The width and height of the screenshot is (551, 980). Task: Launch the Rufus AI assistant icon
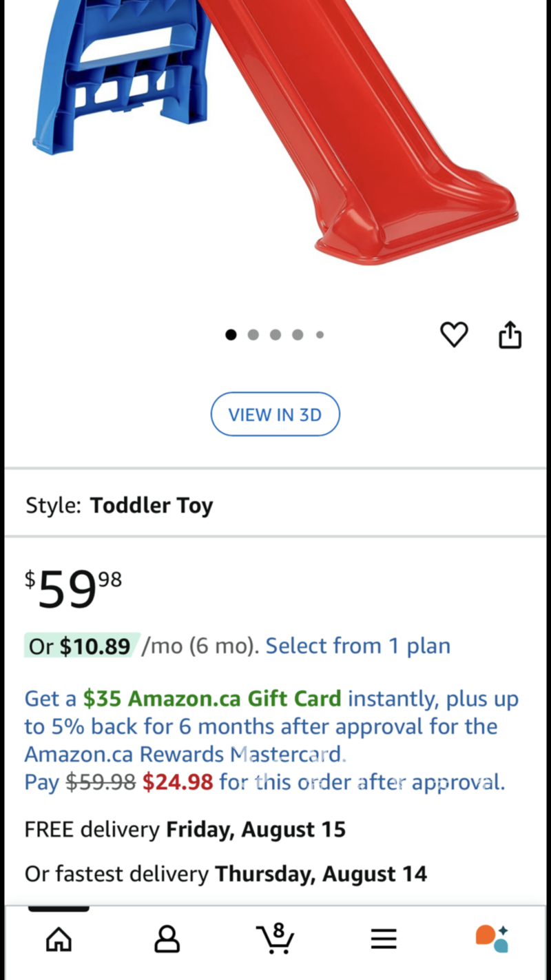click(492, 939)
